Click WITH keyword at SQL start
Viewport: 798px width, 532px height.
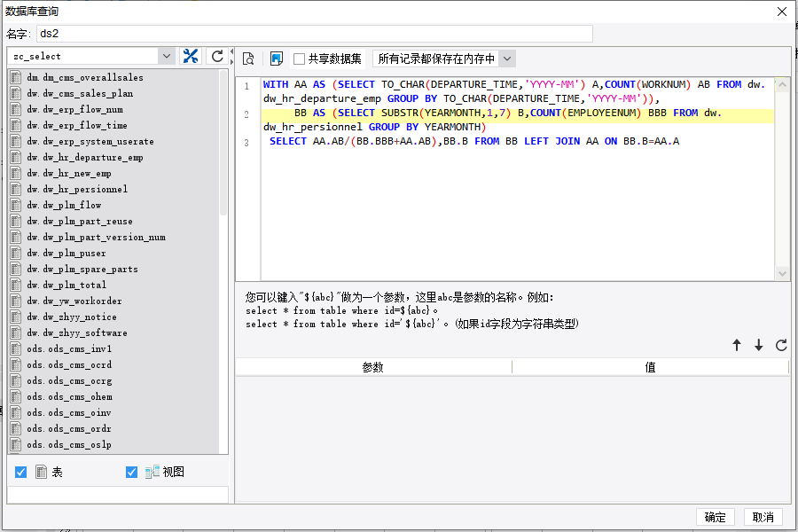[276, 84]
